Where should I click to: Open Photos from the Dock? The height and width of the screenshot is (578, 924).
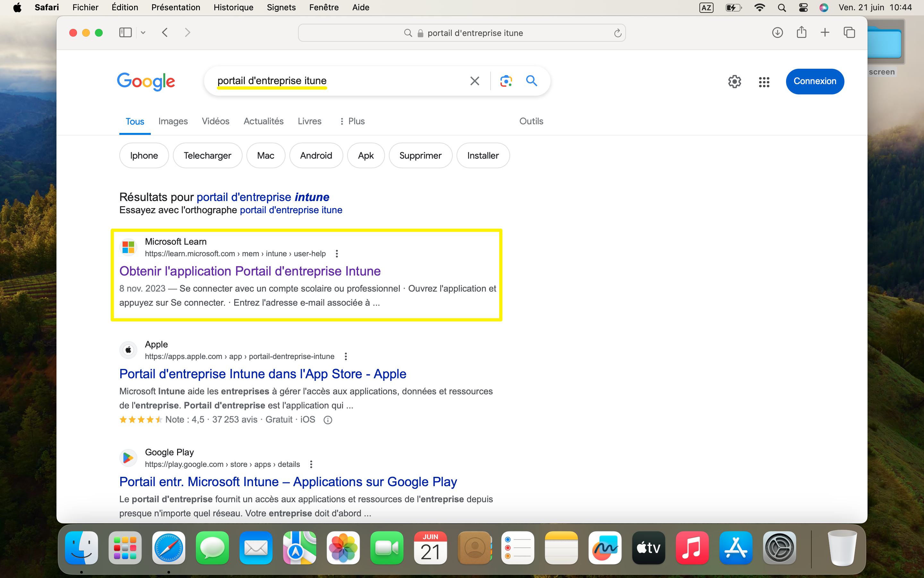point(343,548)
